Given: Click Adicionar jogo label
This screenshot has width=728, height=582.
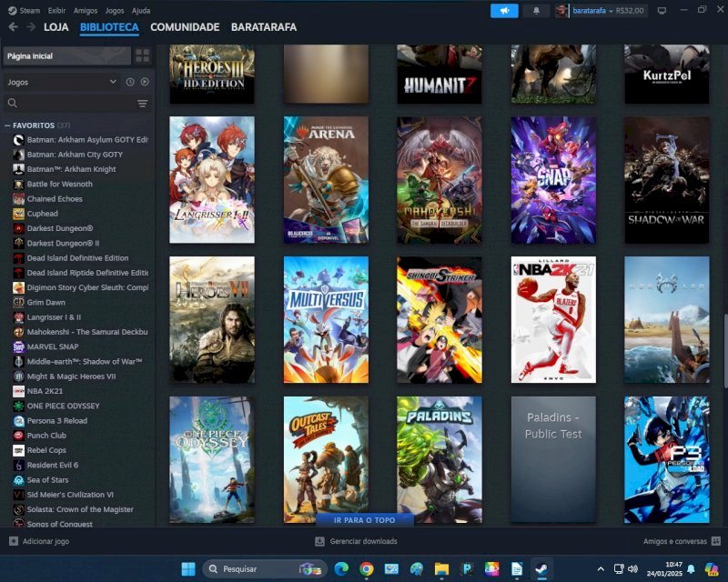Looking at the screenshot, I should 46,541.
